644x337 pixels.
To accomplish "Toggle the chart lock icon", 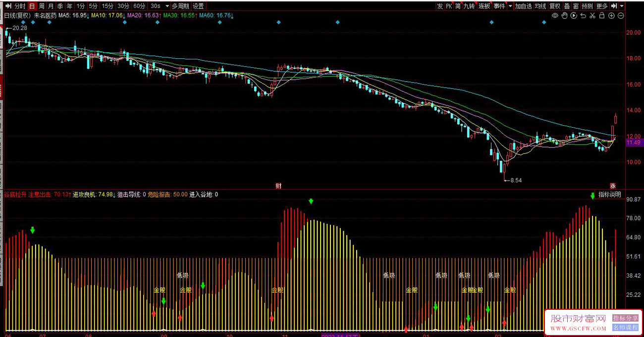I will tap(602, 16).
